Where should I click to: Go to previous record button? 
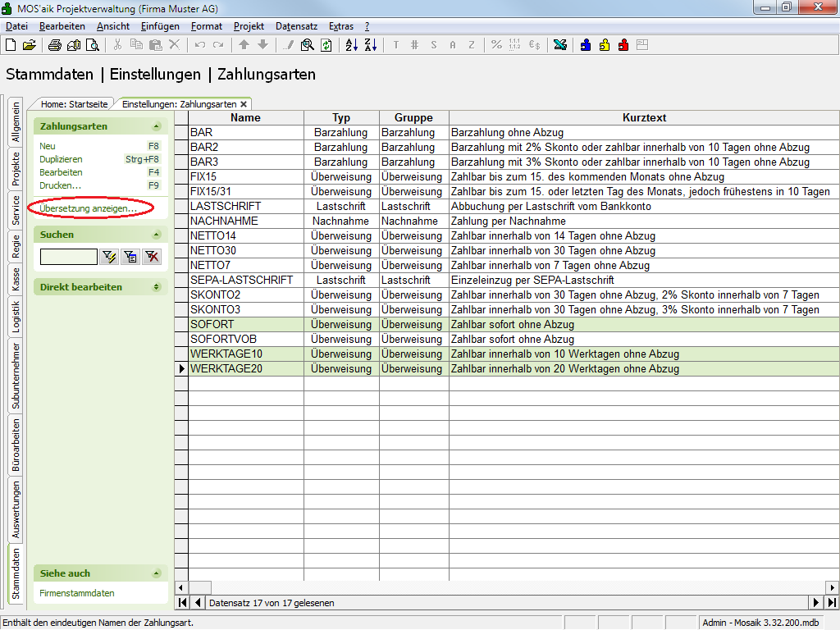click(x=198, y=603)
